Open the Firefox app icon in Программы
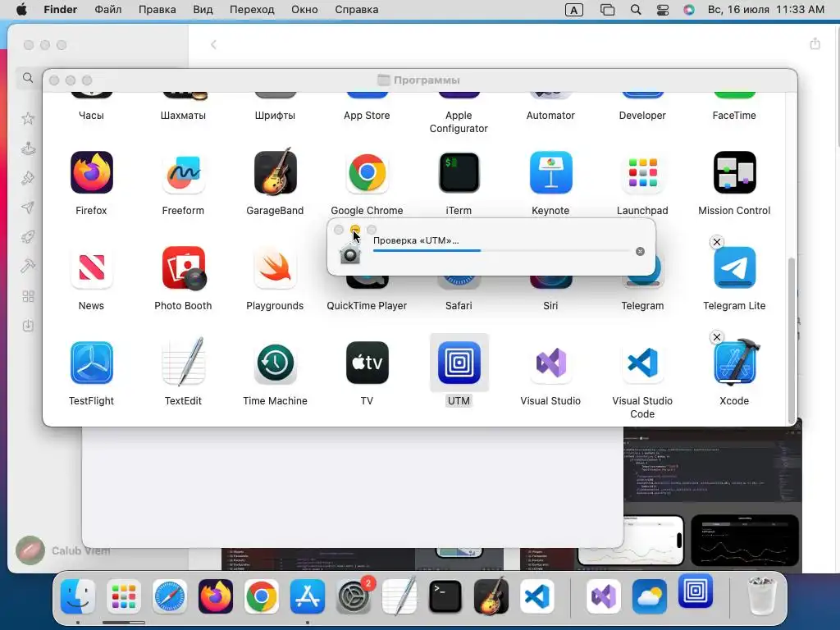Screen dimensions: 840x630 pyautogui.click(x=91, y=172)
